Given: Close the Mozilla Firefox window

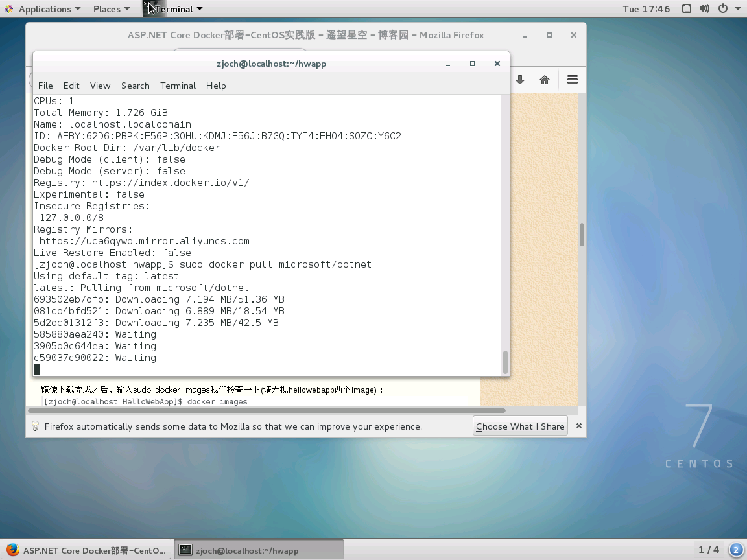Looking at the screenshot, I should click(x=574, y=35).
